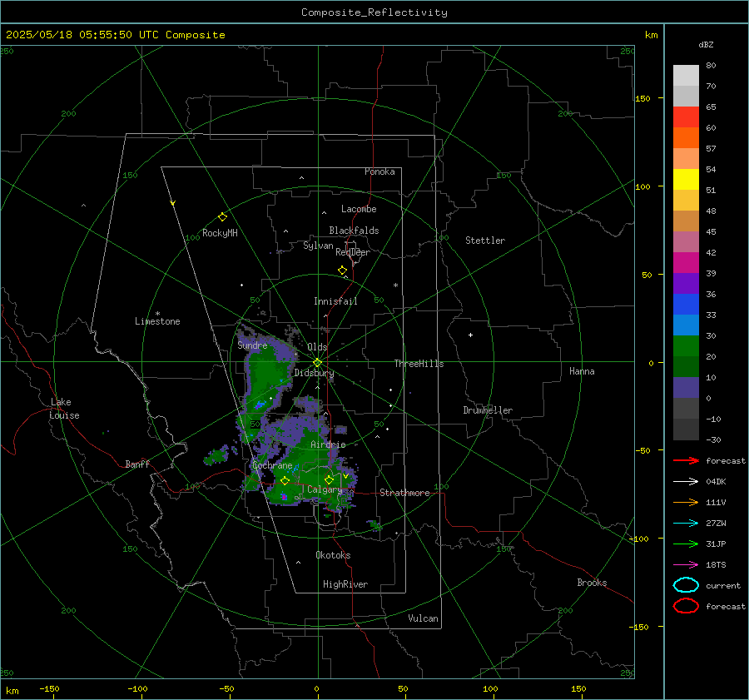Click yellow diamond marker below RedDeer
Screen dimensions: 749x700
342,271
